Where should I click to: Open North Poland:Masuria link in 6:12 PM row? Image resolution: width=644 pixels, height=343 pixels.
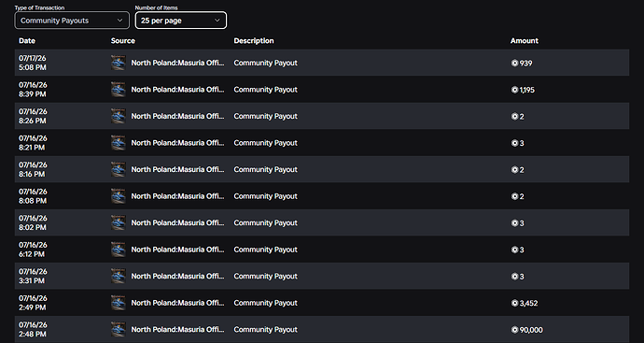point(178,250)
